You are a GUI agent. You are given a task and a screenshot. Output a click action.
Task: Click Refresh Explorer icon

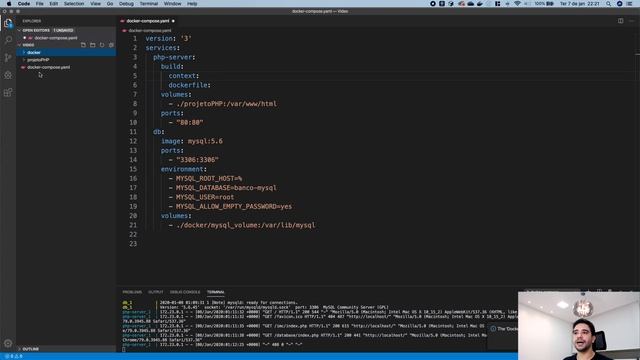tap(102, 45)
